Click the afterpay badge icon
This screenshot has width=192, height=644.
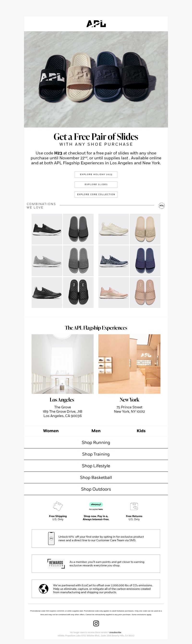pos(96,504)
